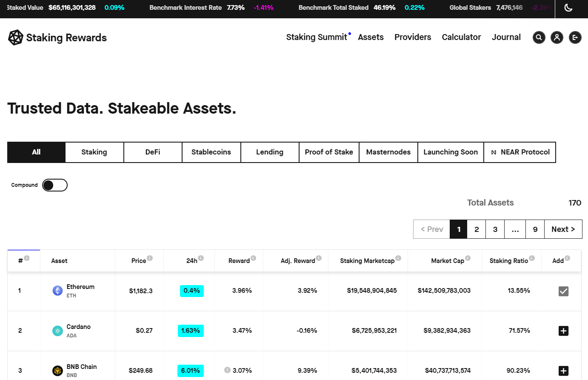Click the BNB Chain coin icon

(57, 371)
